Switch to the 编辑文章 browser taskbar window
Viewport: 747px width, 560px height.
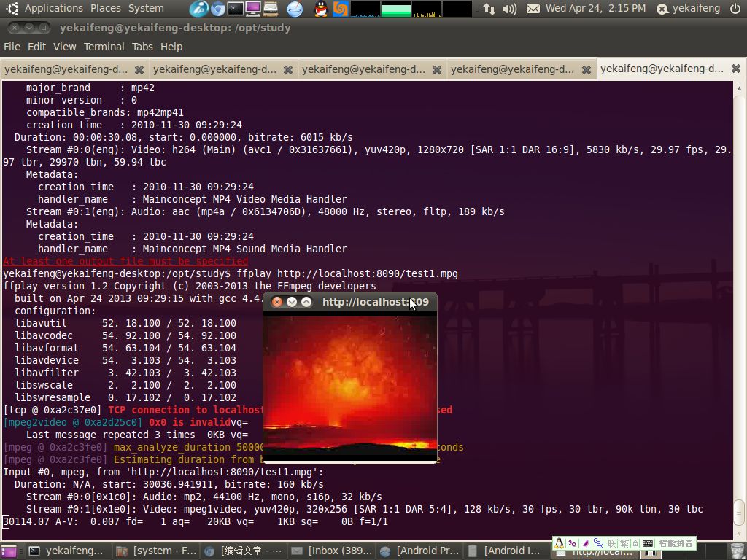click(244, 551)
